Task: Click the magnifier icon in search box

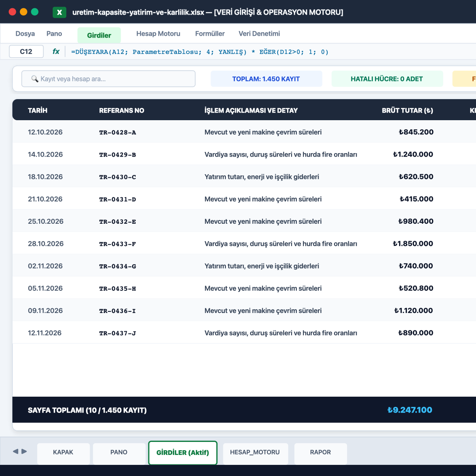Action: click(x=35, y=79)
